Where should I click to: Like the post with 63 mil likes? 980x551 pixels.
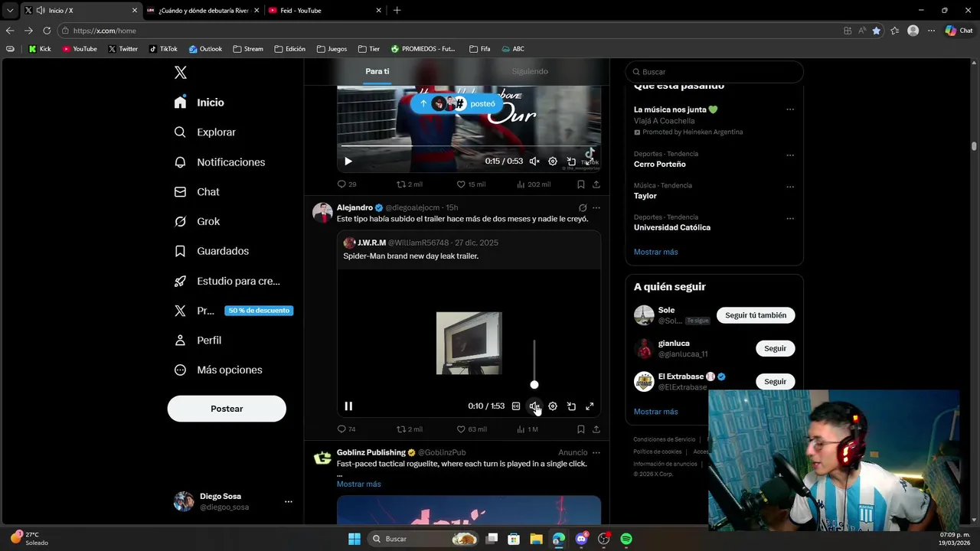(471, 429)
